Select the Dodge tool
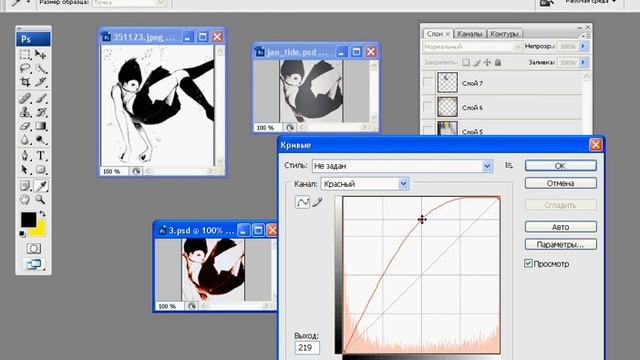 (x=40, y=140)
